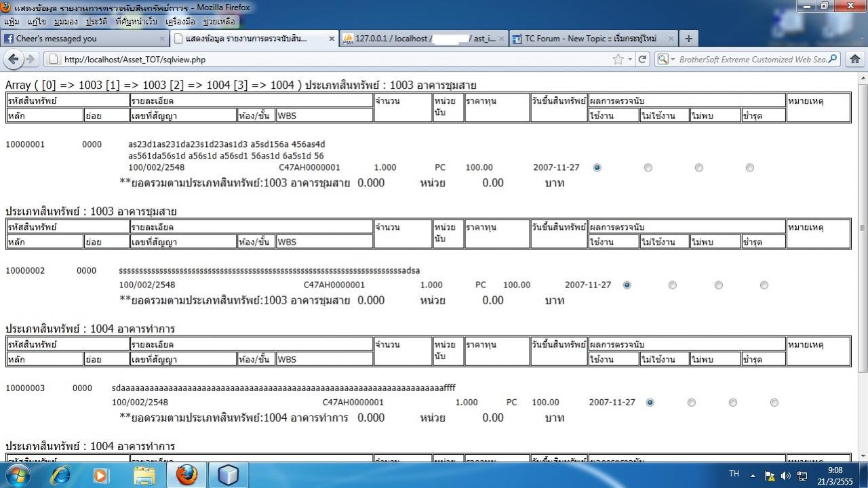868x488 pixels.
Task: Open the ที่คั่นหน้าเว็บ bookmarks menu
Action: [x=136, y=21]
